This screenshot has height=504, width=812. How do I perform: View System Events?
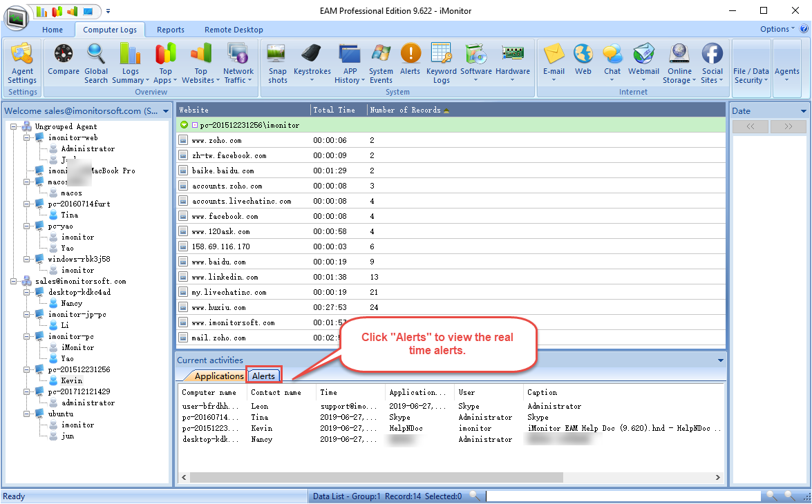pos(381,64)
